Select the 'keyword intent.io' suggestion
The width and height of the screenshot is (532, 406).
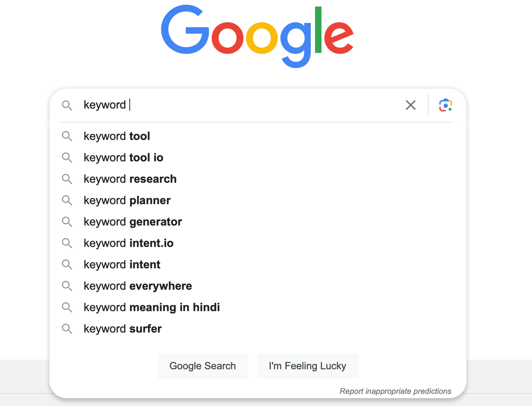pyautogui.click(x=129, y=243)
